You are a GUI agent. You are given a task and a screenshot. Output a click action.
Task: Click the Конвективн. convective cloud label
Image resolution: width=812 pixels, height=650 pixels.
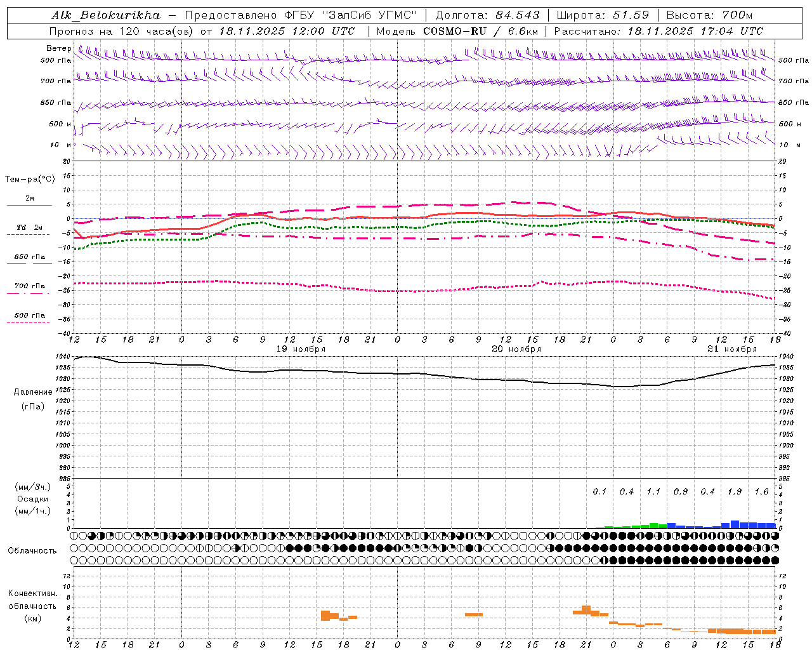point(32,594)
